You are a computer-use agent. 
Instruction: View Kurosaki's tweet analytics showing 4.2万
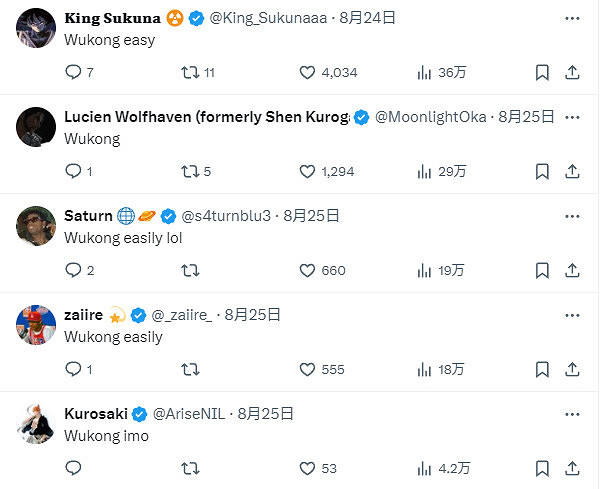[424, 468]
